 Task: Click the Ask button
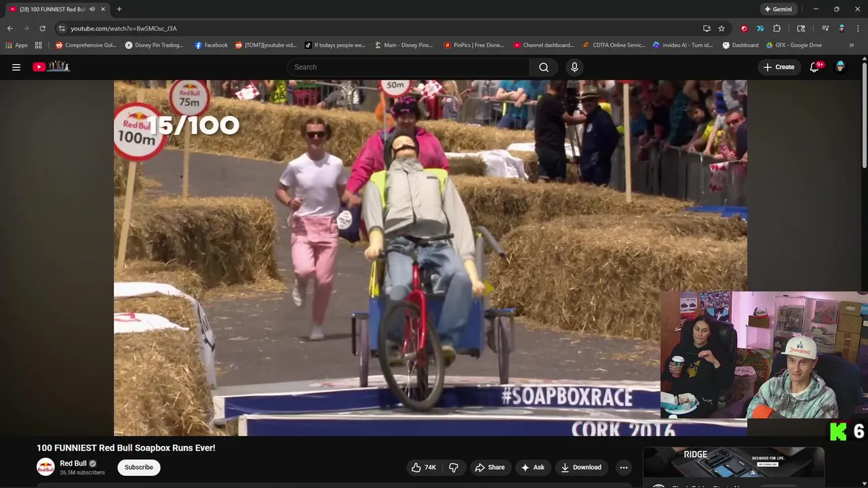click(532, 467)
